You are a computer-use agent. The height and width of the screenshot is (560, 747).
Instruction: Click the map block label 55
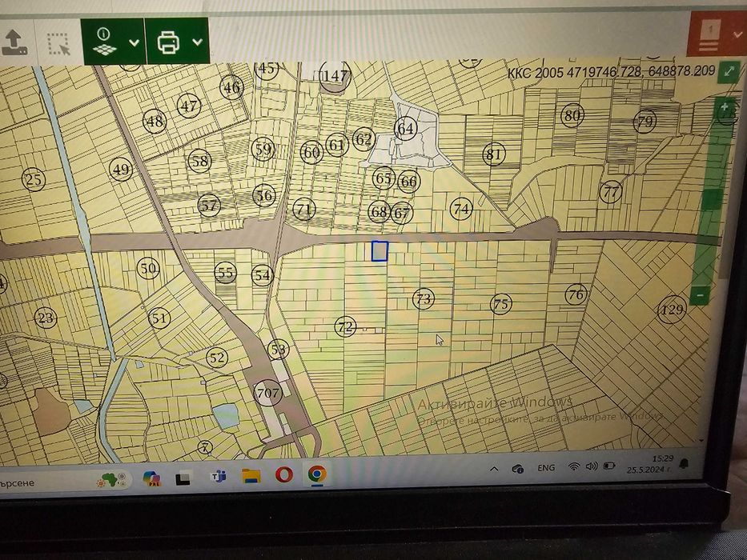pyautogui.click(x=225, y=273)
